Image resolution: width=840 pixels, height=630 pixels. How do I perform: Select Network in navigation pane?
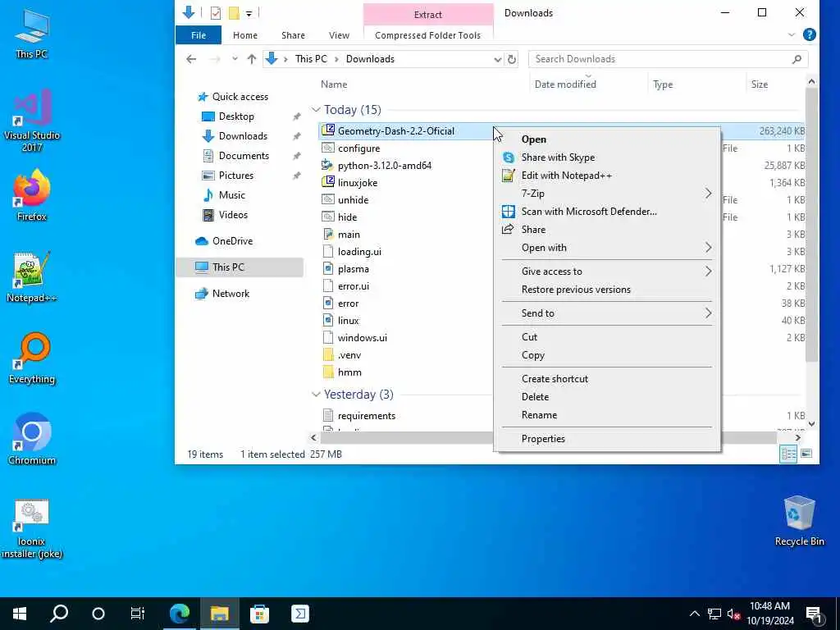pyautogui.click(x=231, y=294)
